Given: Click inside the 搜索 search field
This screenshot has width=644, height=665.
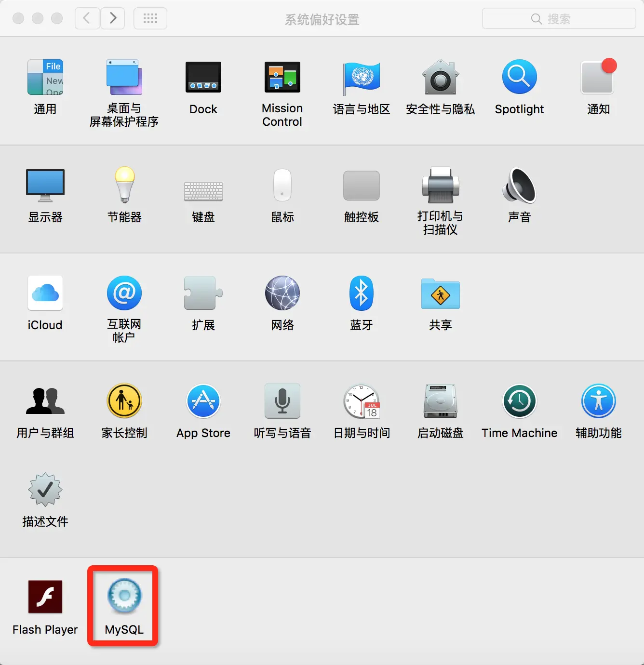Looking at the screenshot, I should [x=558, y=18].
